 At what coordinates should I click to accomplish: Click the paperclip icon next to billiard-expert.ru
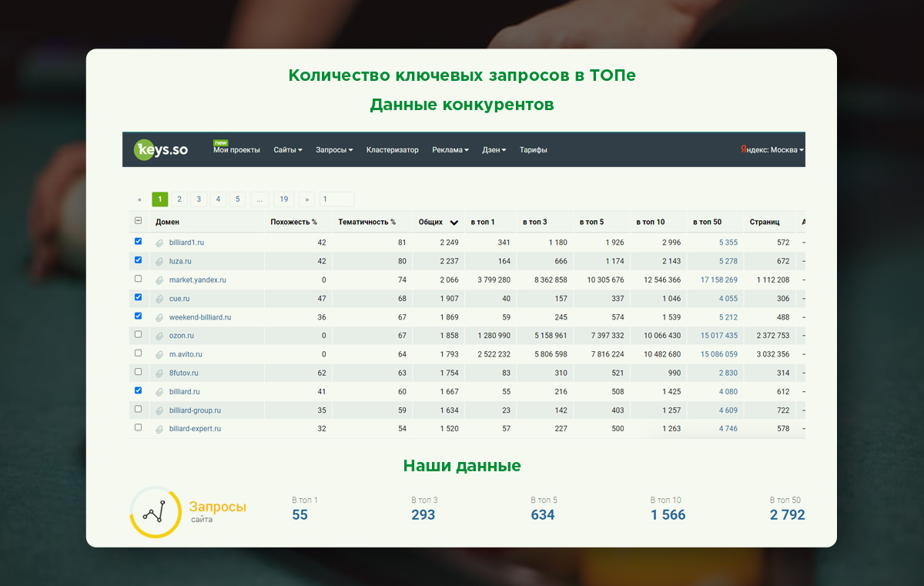pos(159,429)
